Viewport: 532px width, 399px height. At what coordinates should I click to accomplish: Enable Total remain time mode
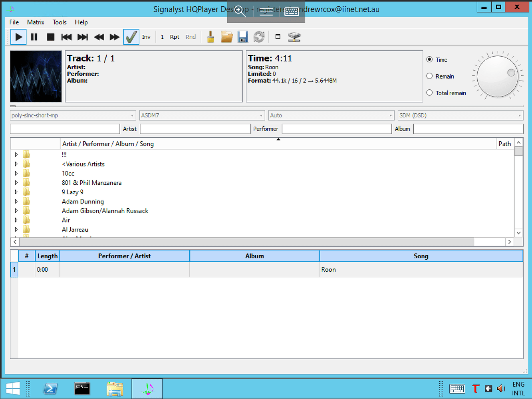pyautogui.click(x=429, y=93)
